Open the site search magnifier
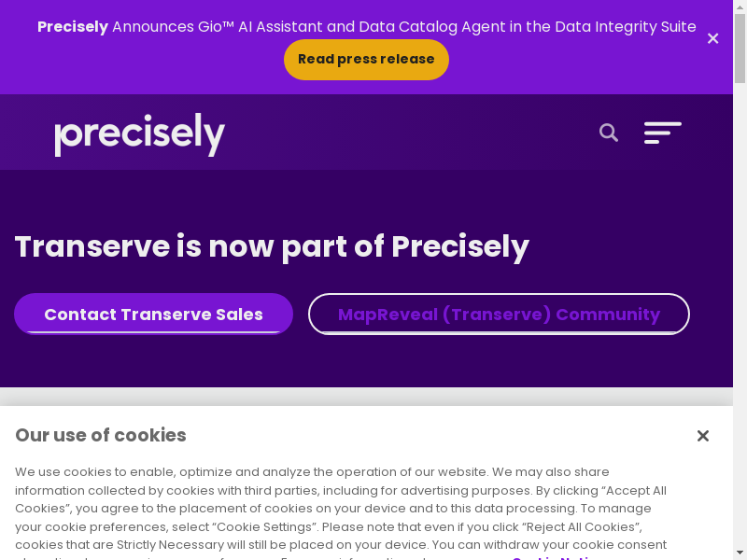This screenshot has height=560, width=747. tap(609, 133)
